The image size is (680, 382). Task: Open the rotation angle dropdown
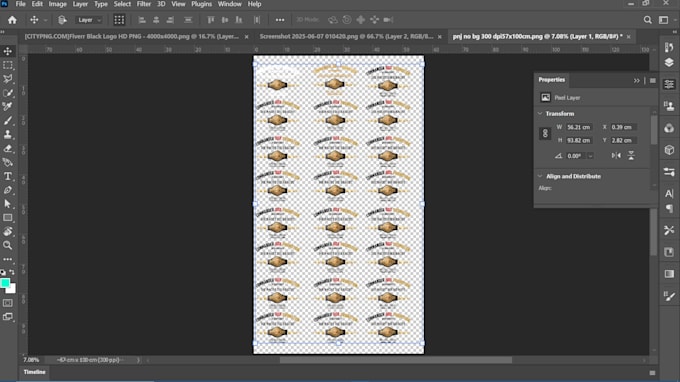590,156
